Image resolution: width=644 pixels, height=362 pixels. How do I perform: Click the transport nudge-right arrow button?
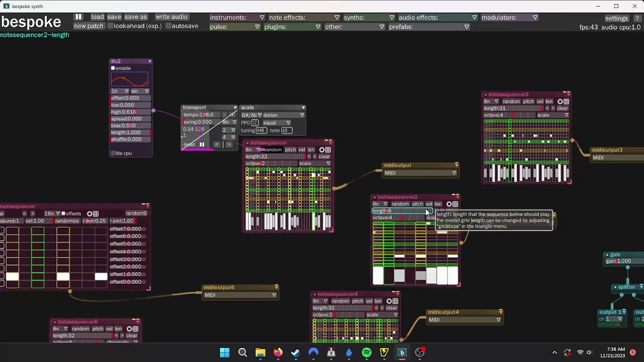[228, 145]
